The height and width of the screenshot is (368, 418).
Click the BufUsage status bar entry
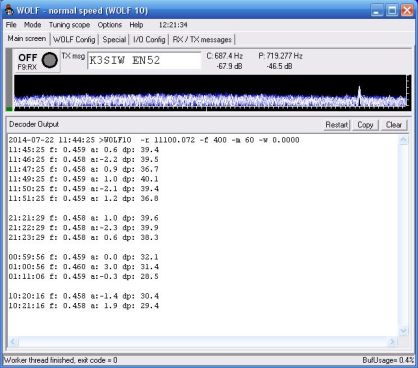(388, 360)
